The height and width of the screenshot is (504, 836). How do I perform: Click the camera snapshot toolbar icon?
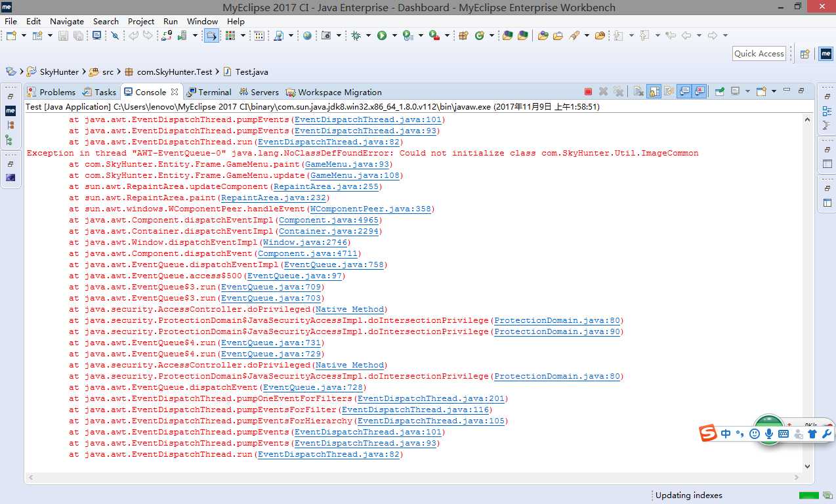(x=326, y=35)
